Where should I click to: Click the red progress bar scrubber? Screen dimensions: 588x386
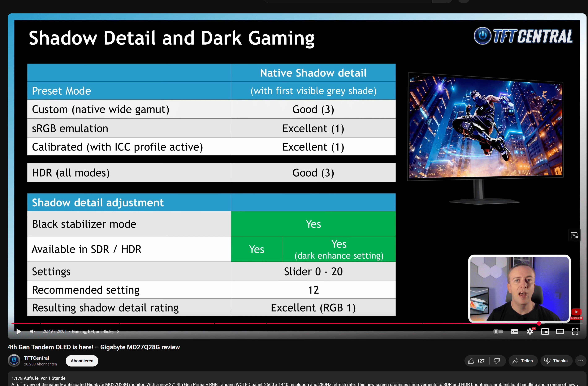539,323
